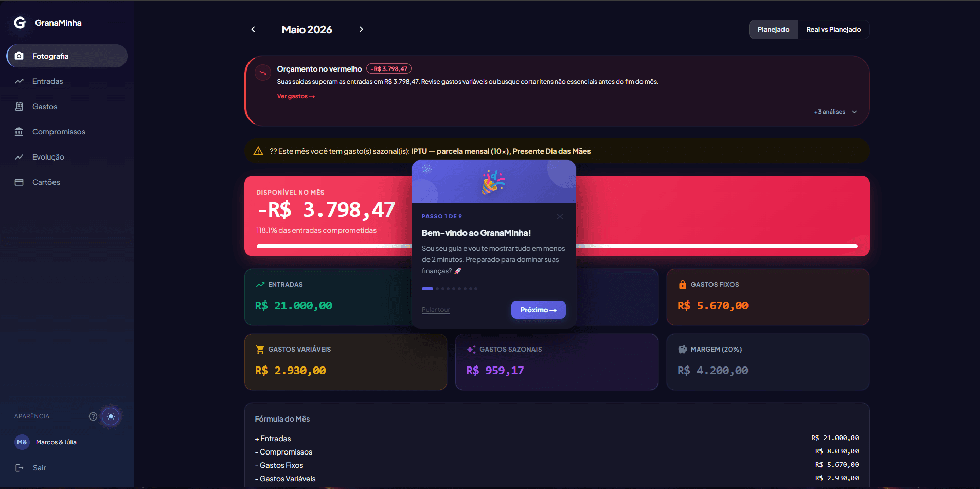Open Fotografia via its camera icon
The image size is (980, 489).
point(19,56)
